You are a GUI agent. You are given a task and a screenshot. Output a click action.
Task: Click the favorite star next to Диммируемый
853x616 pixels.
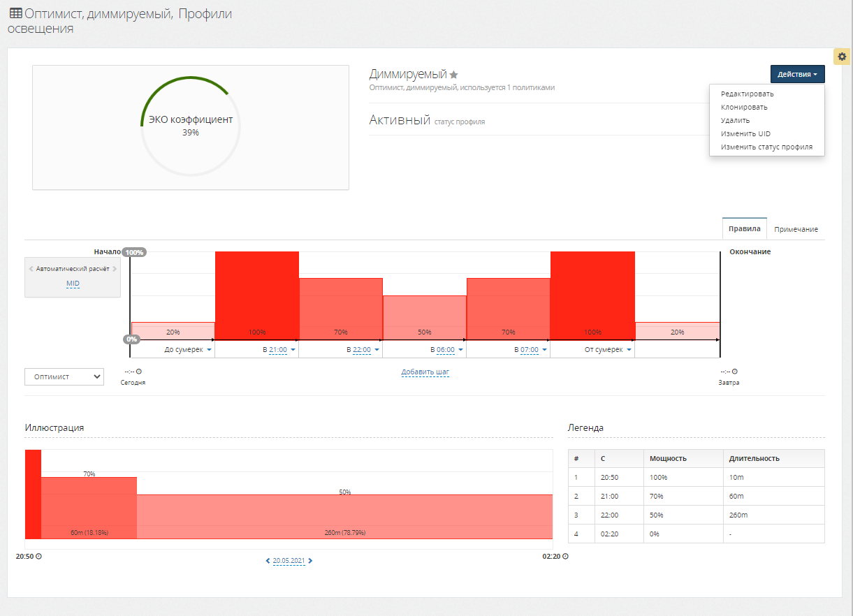click(454, 75)
